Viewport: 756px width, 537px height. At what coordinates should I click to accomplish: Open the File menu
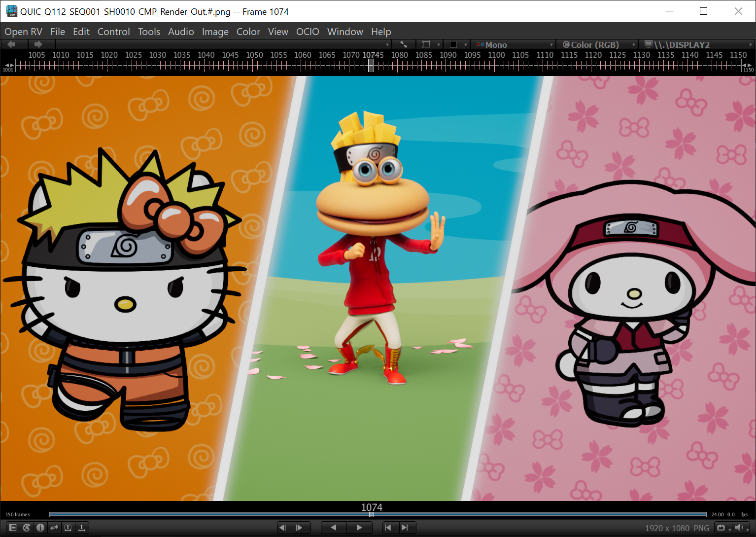pyautogui.click(x=58, y=32)
